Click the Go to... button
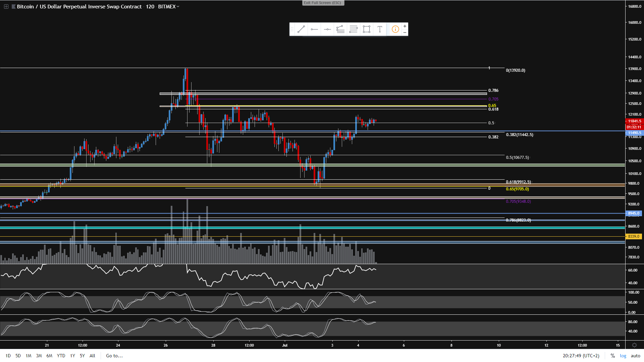The image size is (644, 362). pyautogui.click(x=114, y=356)
